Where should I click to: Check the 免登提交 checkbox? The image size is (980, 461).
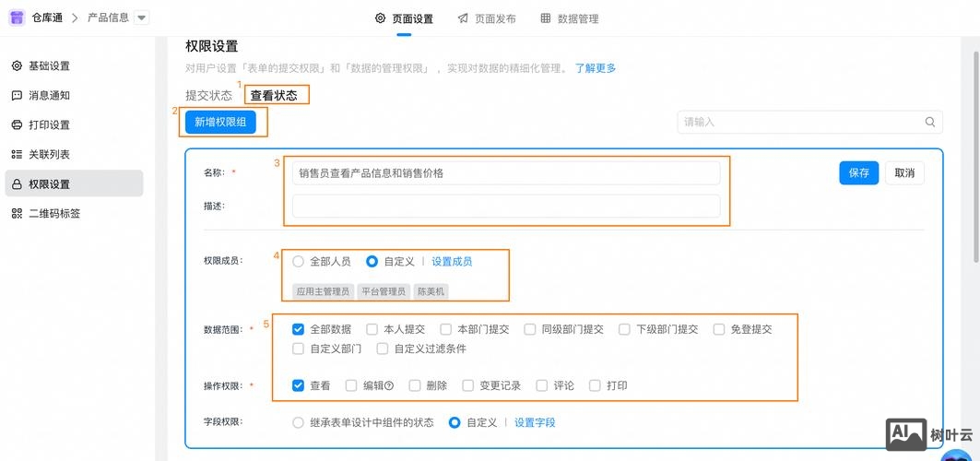(x=719, y=329)
